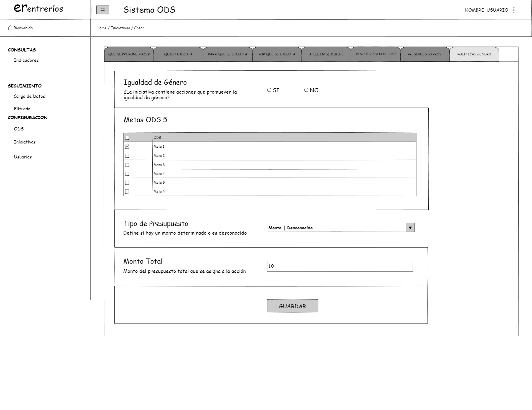Switch to the PRESUPUESTO PROV. tab
532x410 pixels.
(x=425, y=54)
